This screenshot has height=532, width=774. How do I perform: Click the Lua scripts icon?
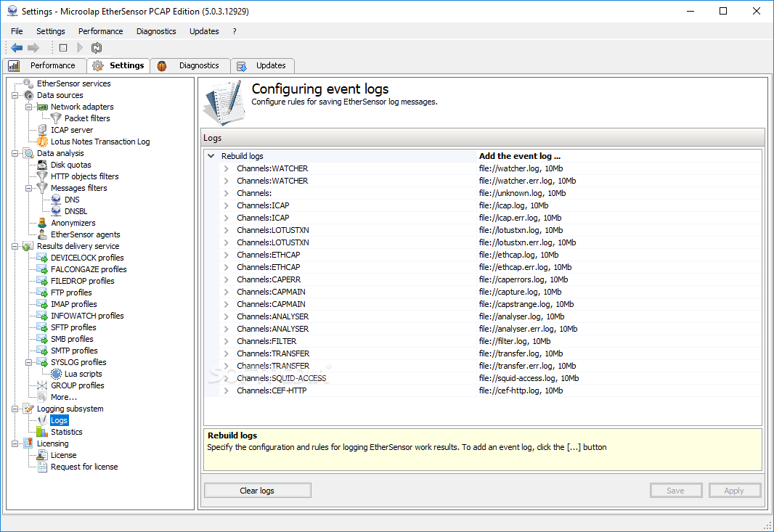tap(57, 374)
